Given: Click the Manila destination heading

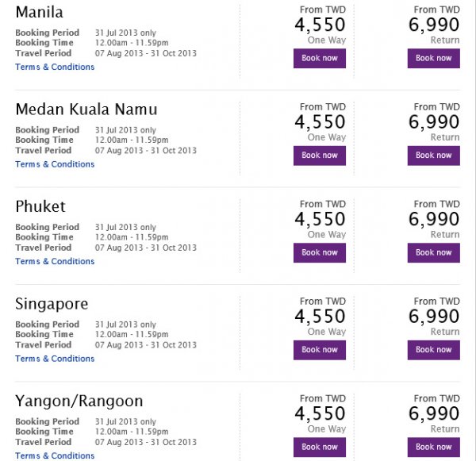Looking at the screenshot, I should coord(40,13).
